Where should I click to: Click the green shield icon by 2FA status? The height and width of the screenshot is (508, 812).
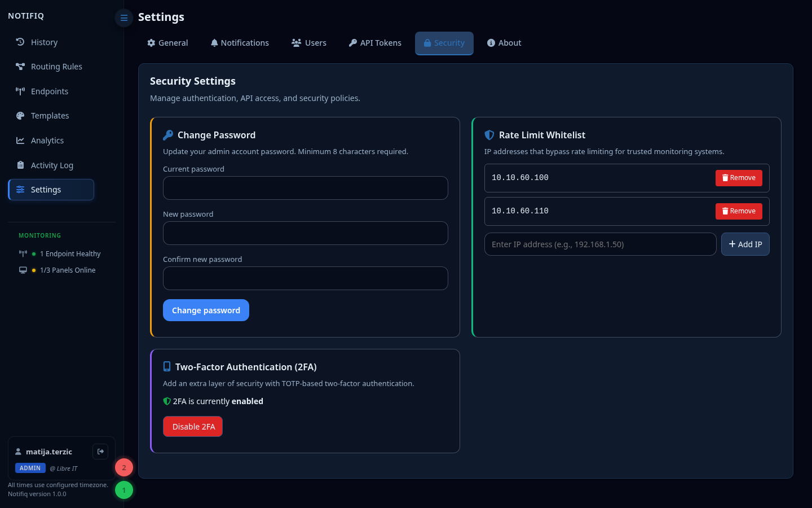tap(167, 401)
